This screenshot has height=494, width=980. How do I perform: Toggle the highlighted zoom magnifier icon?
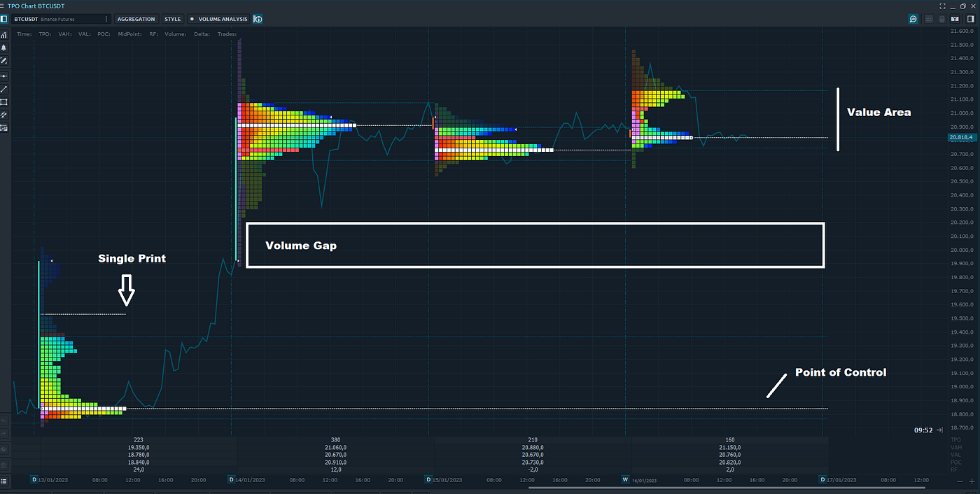point(913,19)
